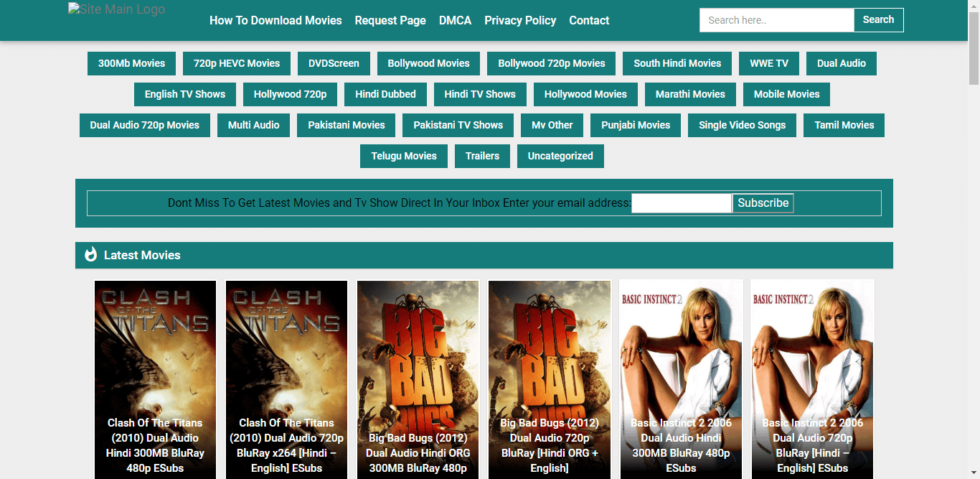Open the DMCA page link
This screenshot has height=479, width=980.
tap(455, 21)
